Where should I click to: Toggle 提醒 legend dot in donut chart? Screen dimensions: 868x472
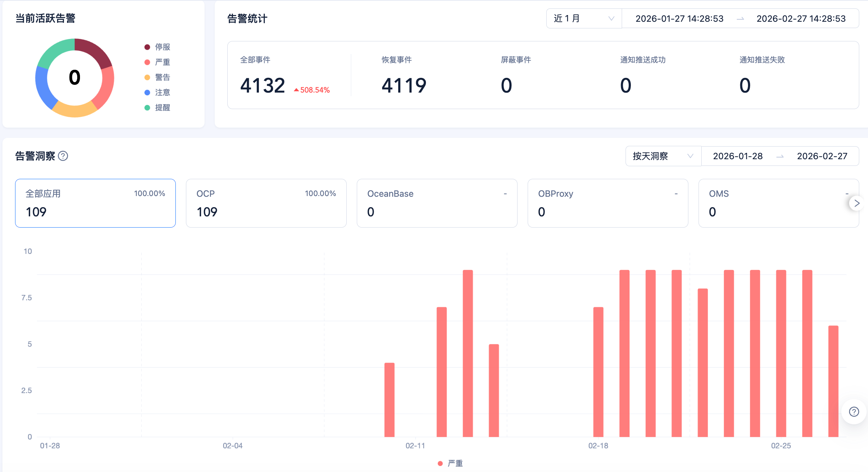148,108
